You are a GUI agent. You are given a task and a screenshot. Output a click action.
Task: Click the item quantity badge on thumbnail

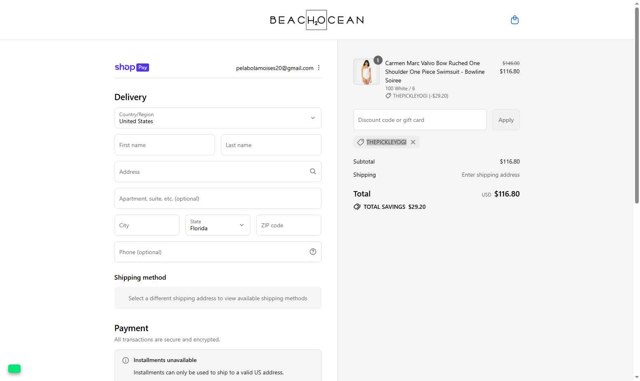[378, 60]
